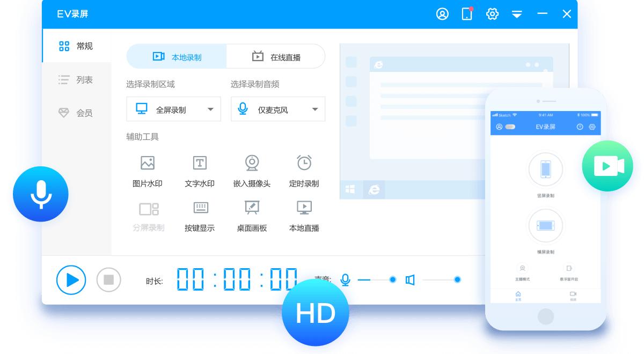Select the 主页 home tab on phone
This screenshot has height=354, width=644.
pyautogui.click(x=518, y=296)
